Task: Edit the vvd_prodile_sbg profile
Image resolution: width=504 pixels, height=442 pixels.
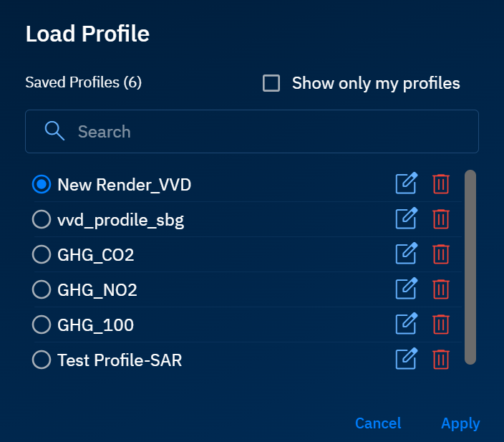Action: point(406,218)
